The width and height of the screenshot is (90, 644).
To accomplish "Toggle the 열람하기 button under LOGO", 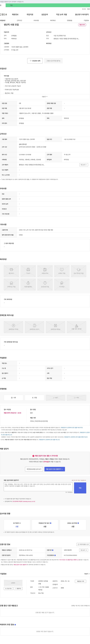I will click(x=18, y=589).
